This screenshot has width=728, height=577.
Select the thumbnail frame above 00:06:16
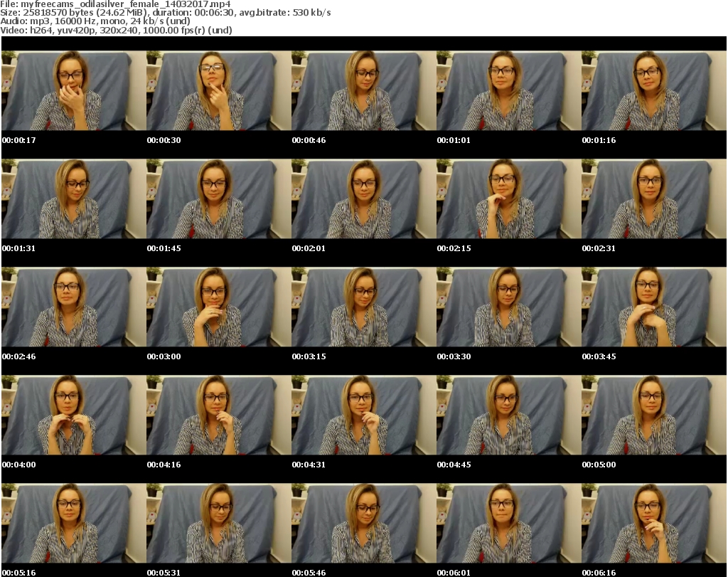(654, 523)
